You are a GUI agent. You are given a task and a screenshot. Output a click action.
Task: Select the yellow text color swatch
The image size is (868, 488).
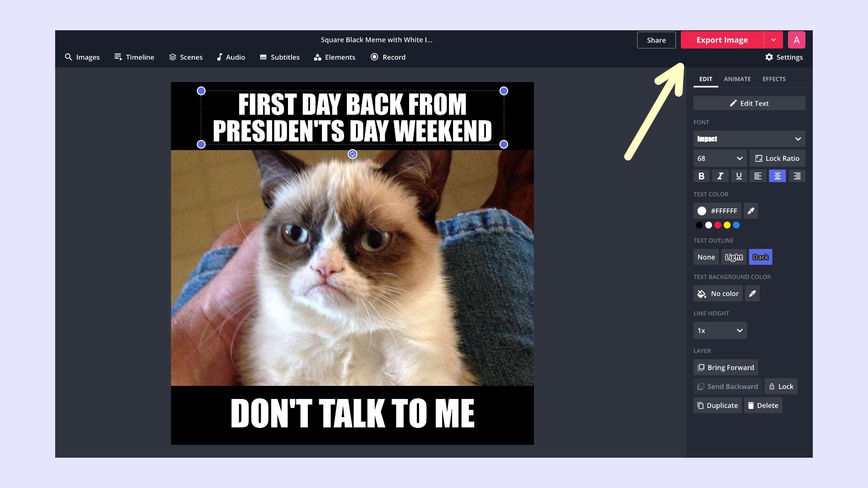[x=727, y=225]
